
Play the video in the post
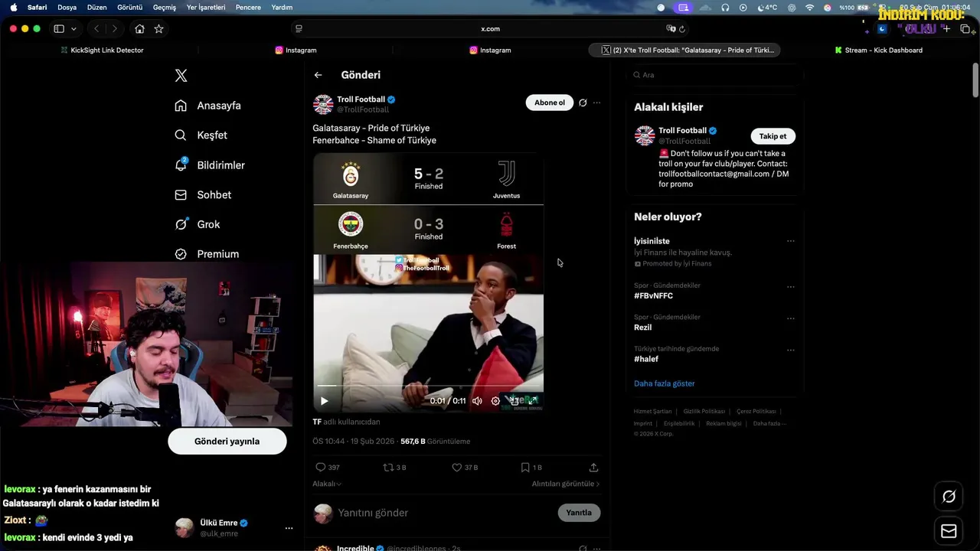click(324, 401)
